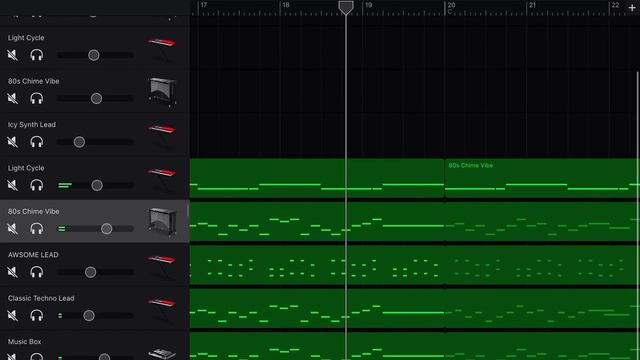Image resolution: width=640 pixels, height=360 pixels.
Task: Solo the unselected 80s Chime Vibe track
Action: (37, 98)
